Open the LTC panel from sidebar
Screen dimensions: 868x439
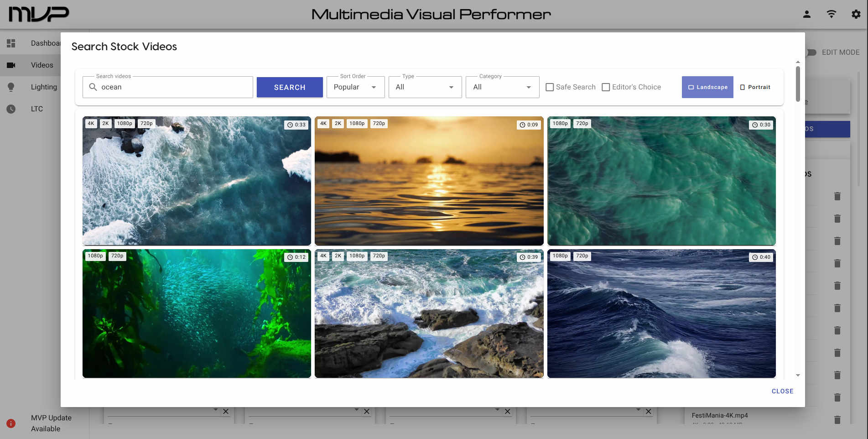click(x=11, y=109)
